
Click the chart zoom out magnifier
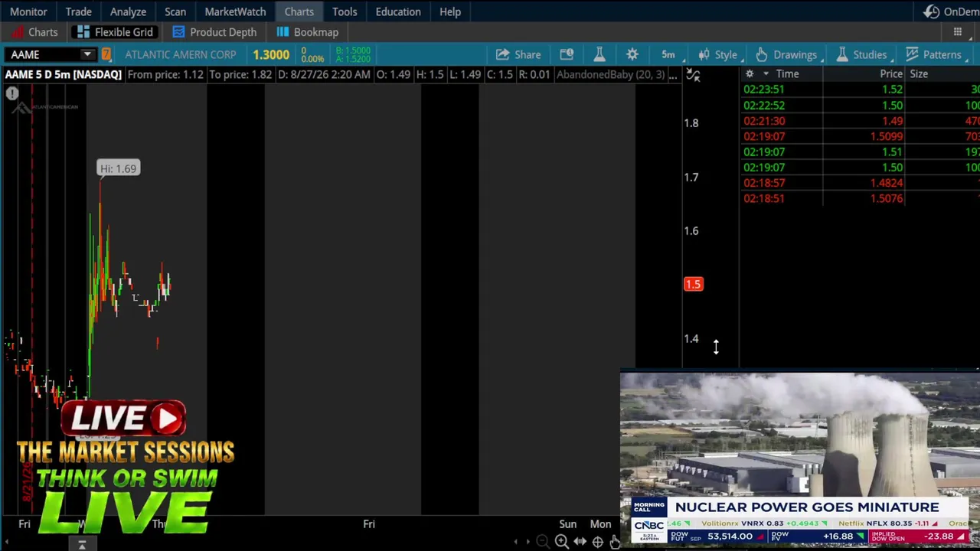point(543,542)
